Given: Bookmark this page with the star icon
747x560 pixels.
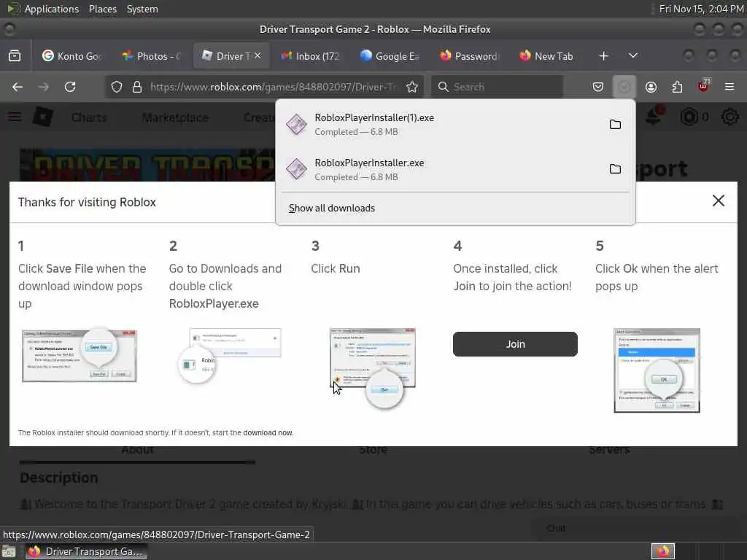Looking at the screenshot, I should (412, 87).
